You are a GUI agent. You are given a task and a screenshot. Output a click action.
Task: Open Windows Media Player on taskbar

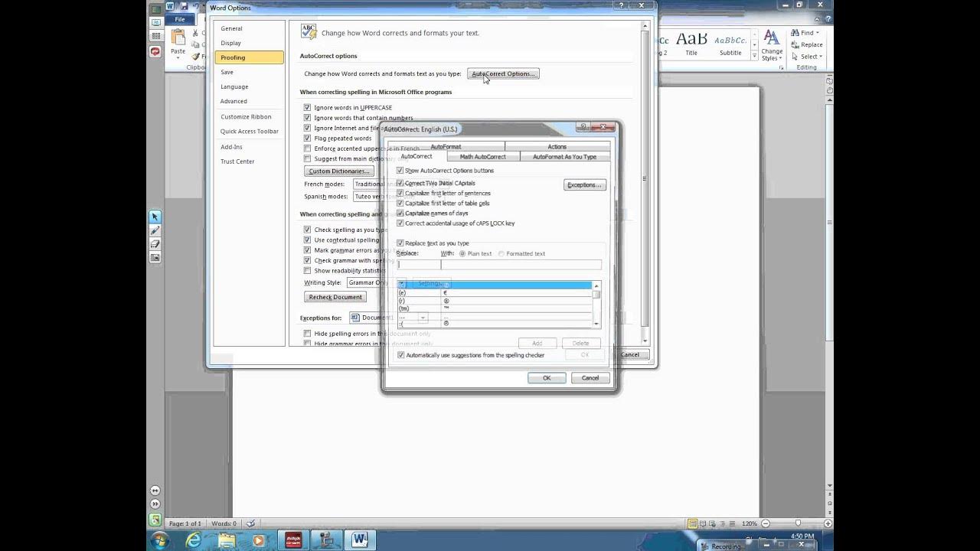click(258, 540)
